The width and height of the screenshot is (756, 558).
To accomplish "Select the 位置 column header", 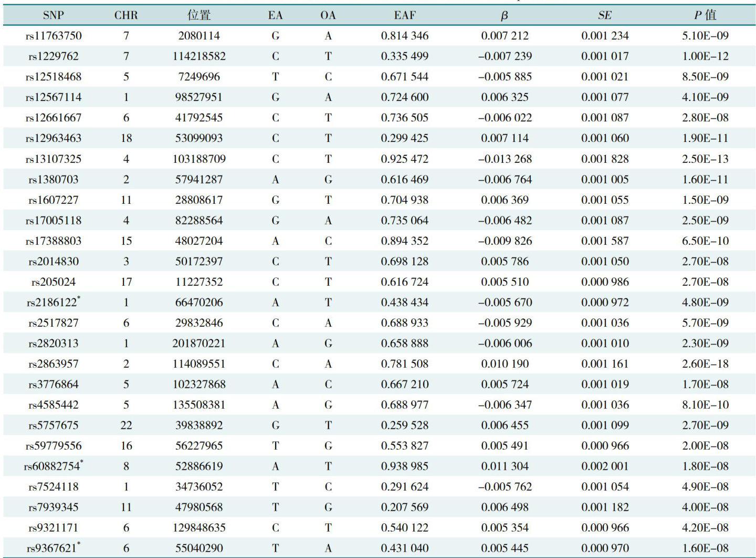I will pos(199,15).
